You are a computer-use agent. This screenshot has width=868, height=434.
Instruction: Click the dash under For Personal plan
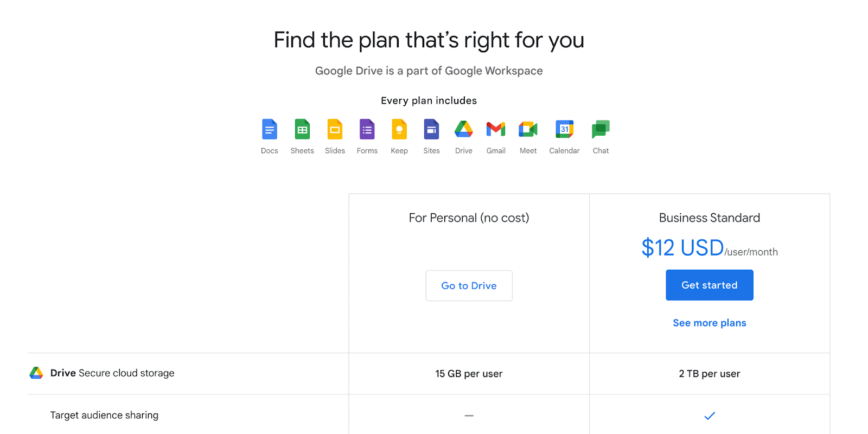pos(469,416)
